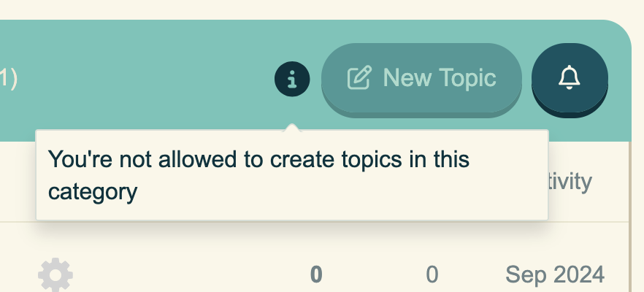
Task: Click the pencil icon on New Topic
Action: 359,78
